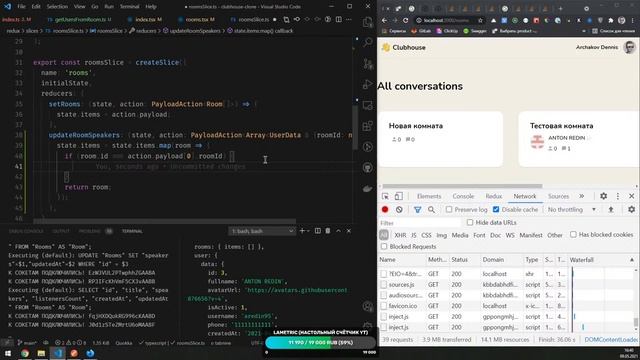640x360 pixels.
Task: Clear the network log in DevTools
Action: pos(399,209)
